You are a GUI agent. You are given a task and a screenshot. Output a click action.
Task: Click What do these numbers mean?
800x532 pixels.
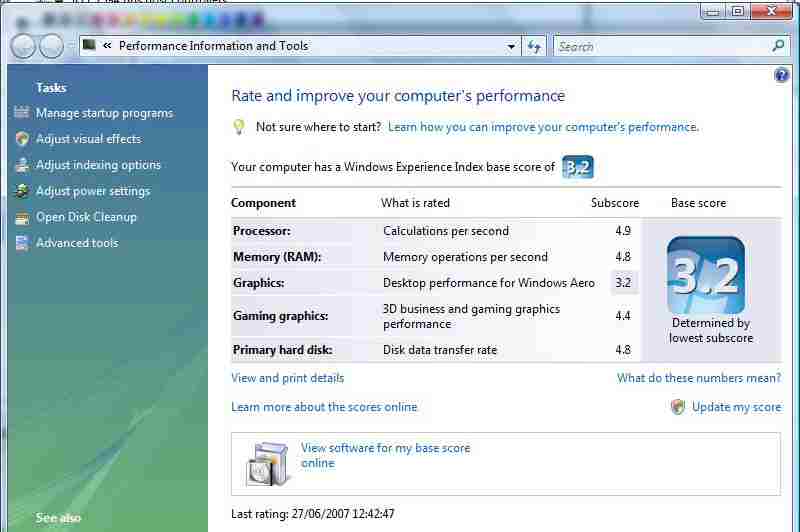[699, 378]
